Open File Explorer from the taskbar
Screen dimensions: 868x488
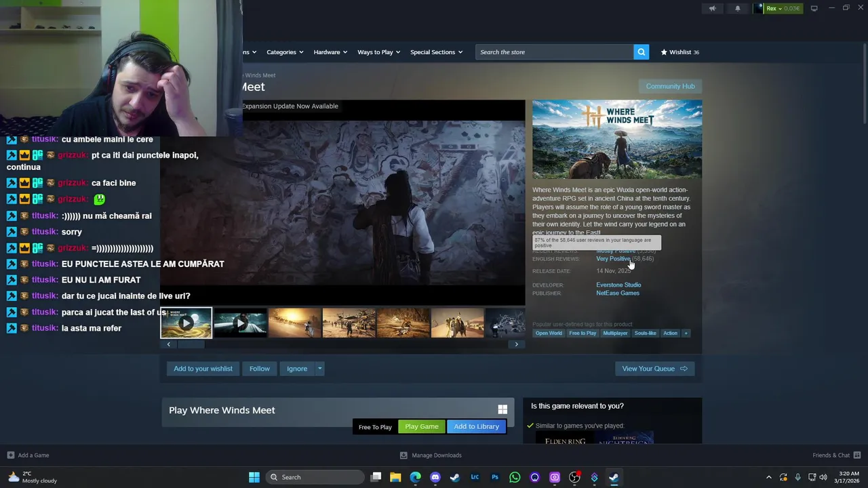(395, 477)
